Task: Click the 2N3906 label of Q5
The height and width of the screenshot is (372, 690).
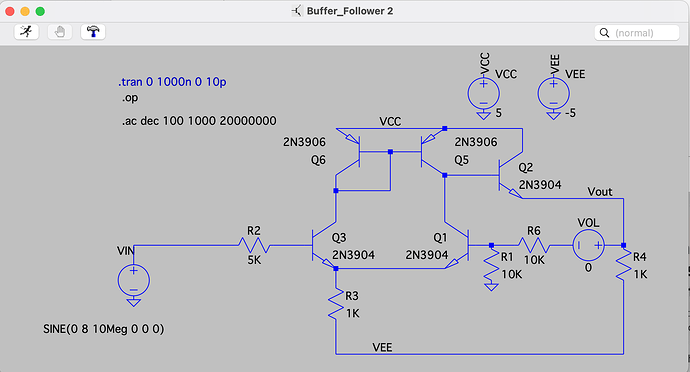Action: pos(476,142)
